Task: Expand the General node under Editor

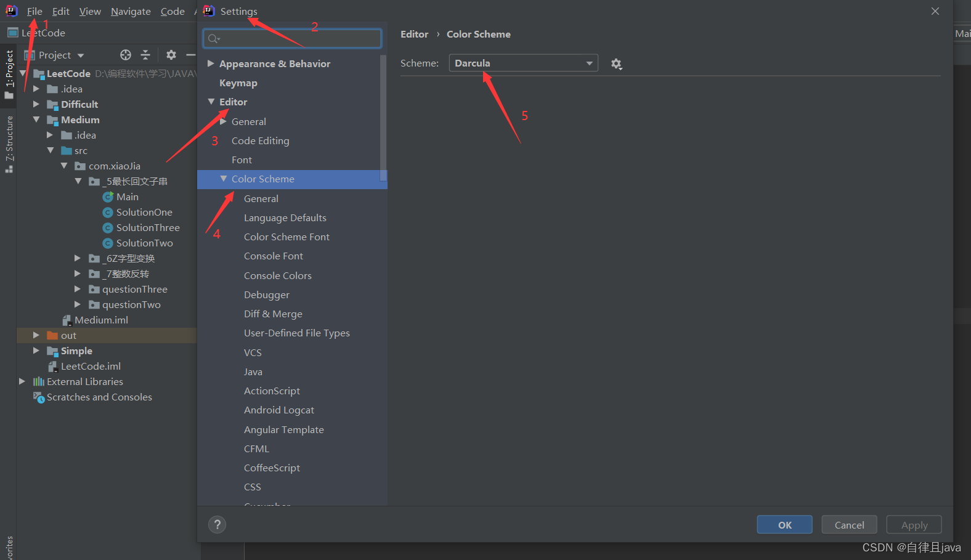Action: pyautogui.click(x=223, y=121)
